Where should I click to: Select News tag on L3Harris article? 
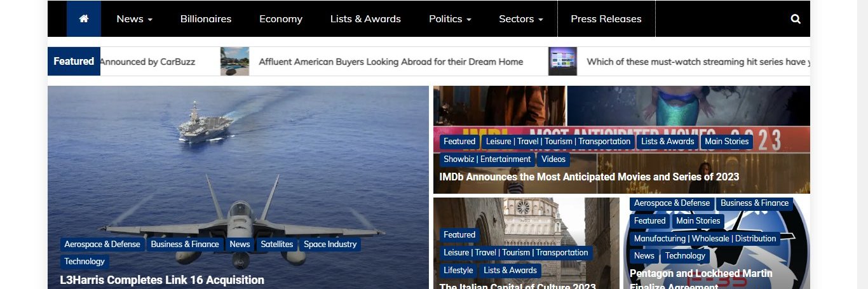(x=240, y=244)
